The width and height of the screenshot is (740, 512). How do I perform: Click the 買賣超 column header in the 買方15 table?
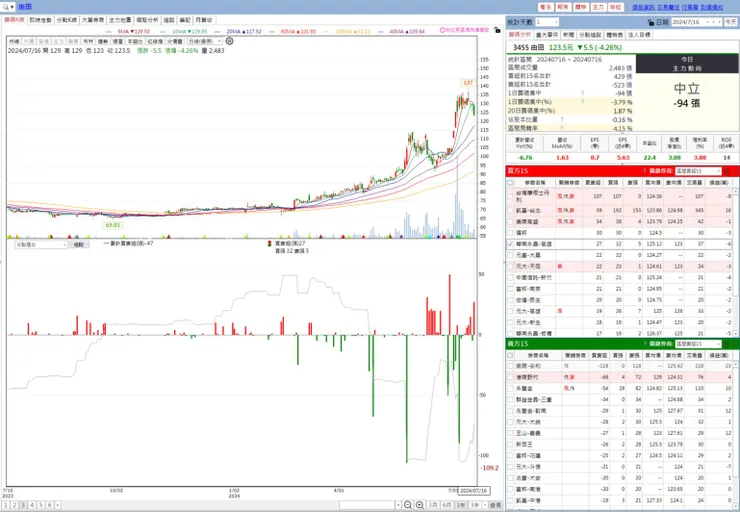pyautogui.click(x=593, y=183)
